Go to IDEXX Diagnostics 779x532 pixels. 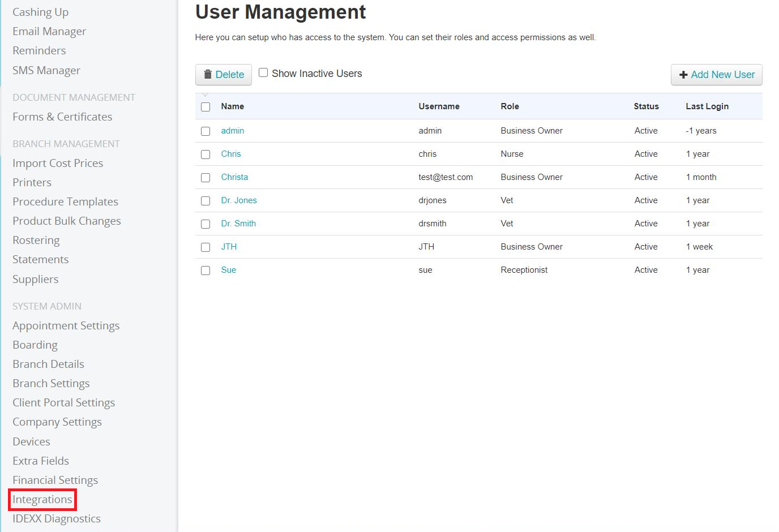click(x=56, y=518)
